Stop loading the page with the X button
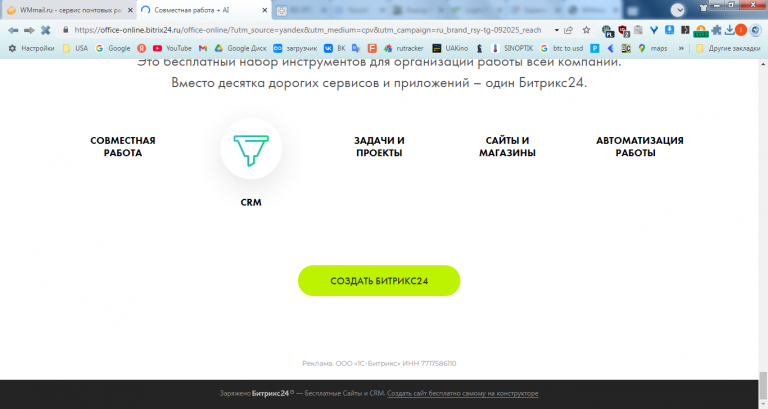The width and height of the screenshot is (768, 409). [46, 30]
